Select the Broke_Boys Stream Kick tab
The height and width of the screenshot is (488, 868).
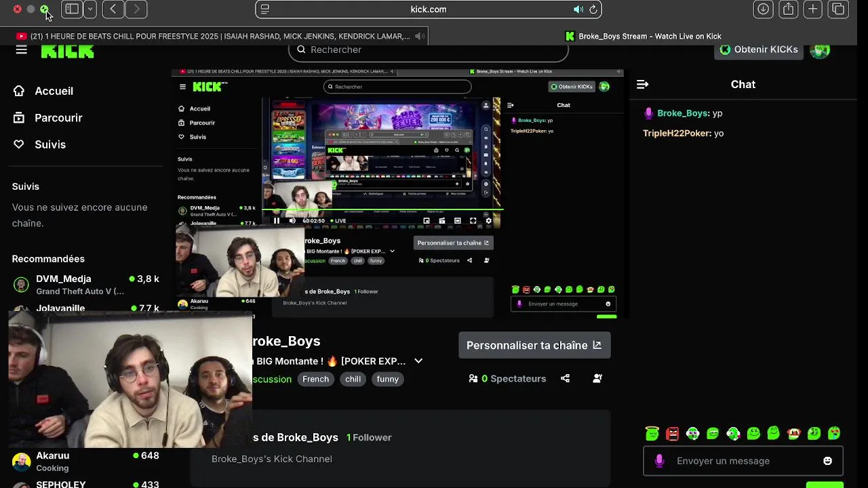[643, 36]
